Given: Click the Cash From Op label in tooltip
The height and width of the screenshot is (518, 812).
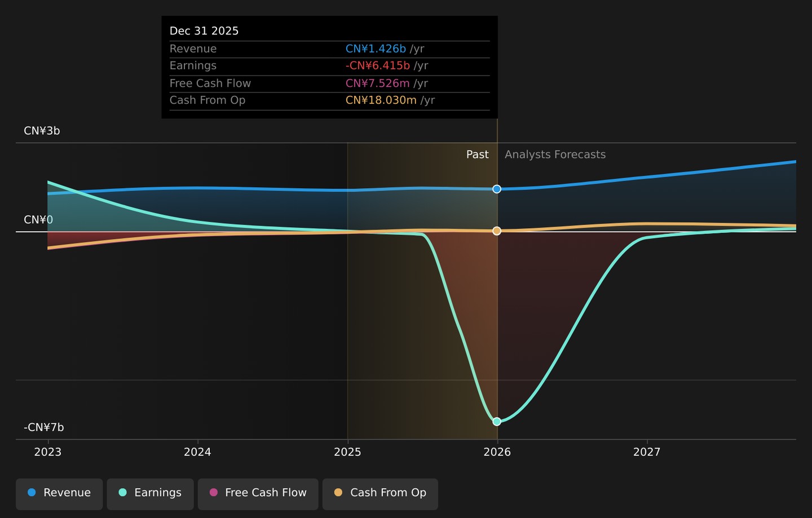Looking at the screenshot, I should (208, 100).
